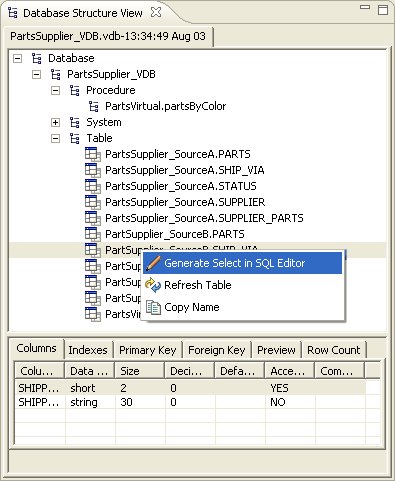Image resolution: width=395 pixels, height=481 pixels.
Task: Select the PartsSupplier_VDB.vdb-13:34:49 connection tab
Action: tap(108, 36)
